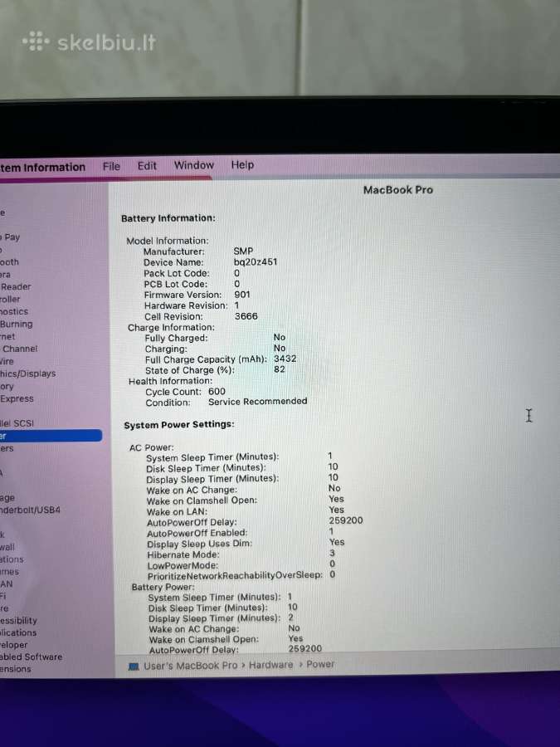
Task: Click the Model Information label
Action: coord(167,241)
